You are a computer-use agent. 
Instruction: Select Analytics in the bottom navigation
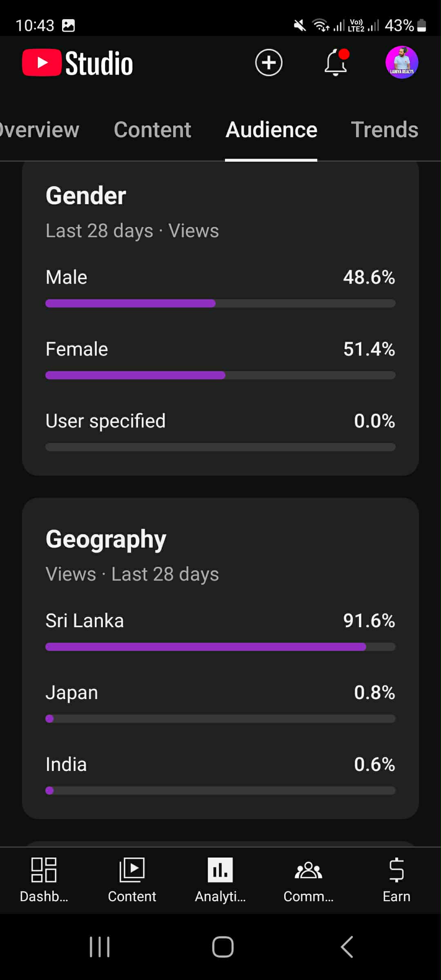220,880
